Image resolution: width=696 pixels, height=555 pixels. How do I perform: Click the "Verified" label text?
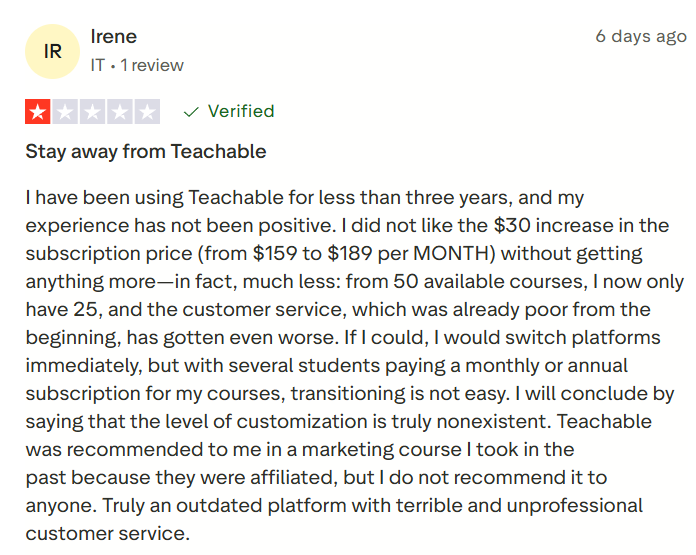coord(241,112)
